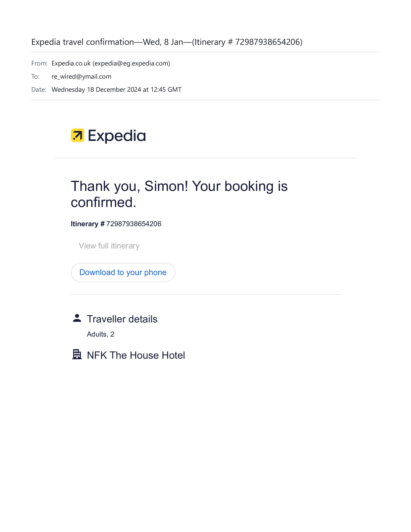Click the email subject line title
The height and width of the screenshot is (532, 411).
167,42
